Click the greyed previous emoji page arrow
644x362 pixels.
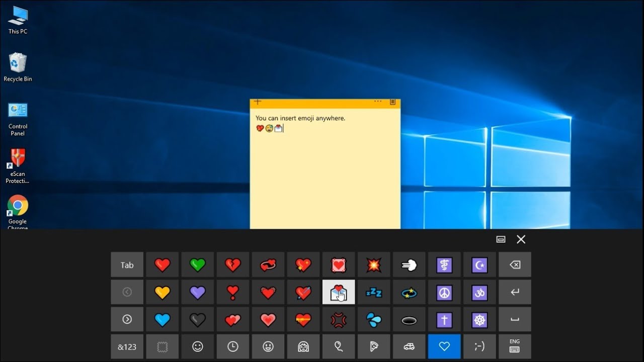pyautogui.click(x=127, y=292)
